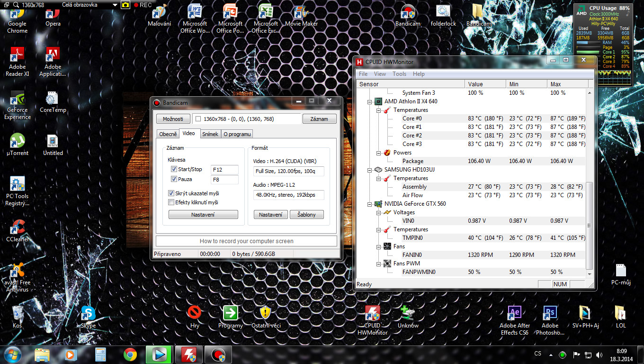
Task: Click the REC button in top bar
Action: click(x=143, y=5)
